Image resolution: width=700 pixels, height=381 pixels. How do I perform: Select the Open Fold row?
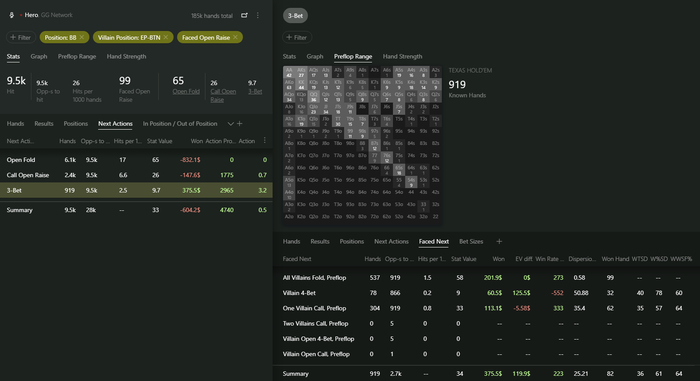pyautogui.click(x=136, y=160)
